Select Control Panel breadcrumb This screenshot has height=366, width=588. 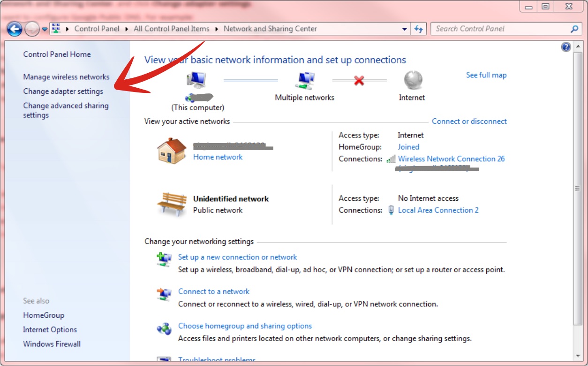[x=97, y=29]
